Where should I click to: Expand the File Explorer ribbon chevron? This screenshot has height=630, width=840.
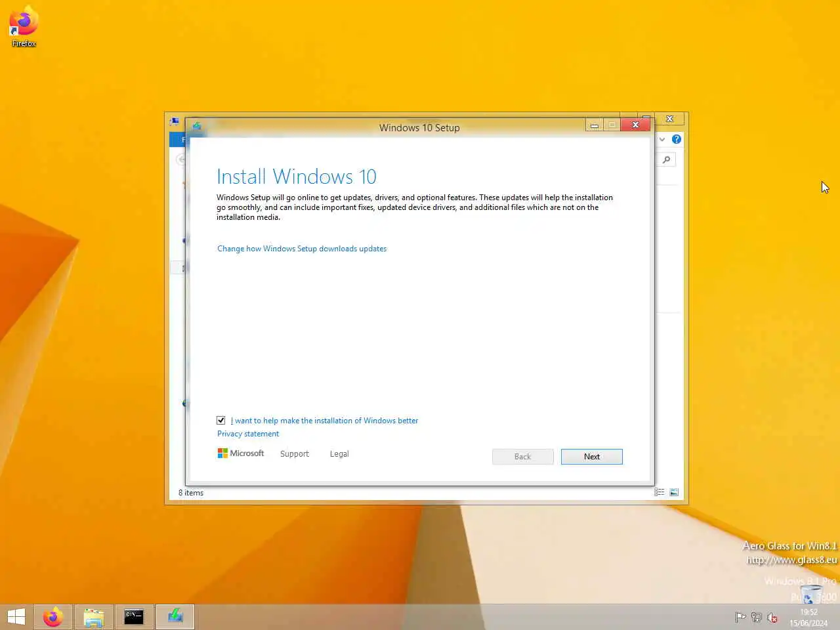662,139
